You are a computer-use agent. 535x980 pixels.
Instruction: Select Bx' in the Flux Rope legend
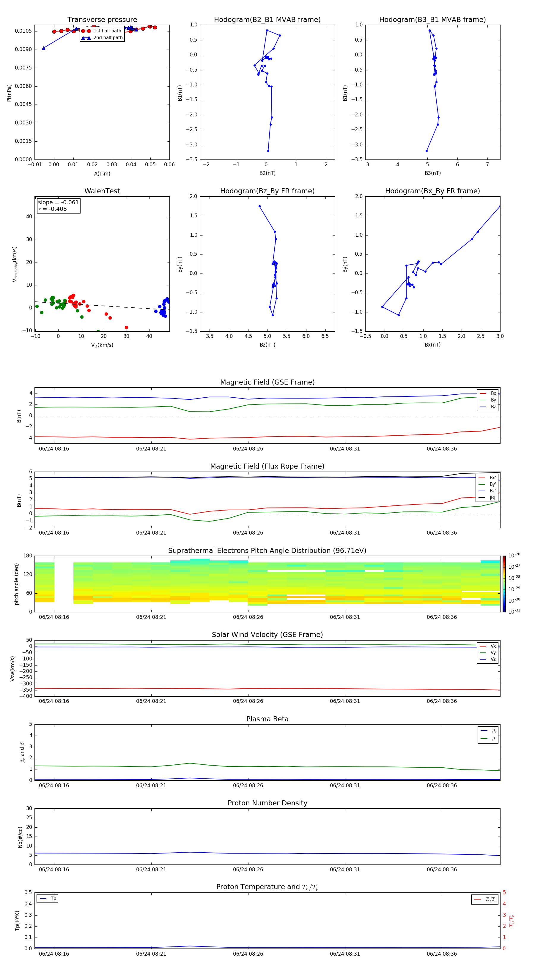[x=487, y=478]
